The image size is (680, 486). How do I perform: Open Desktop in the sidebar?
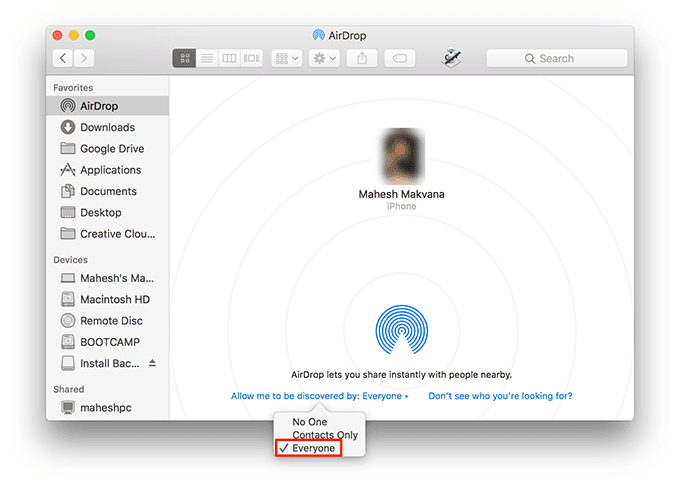tap(108, 212)
